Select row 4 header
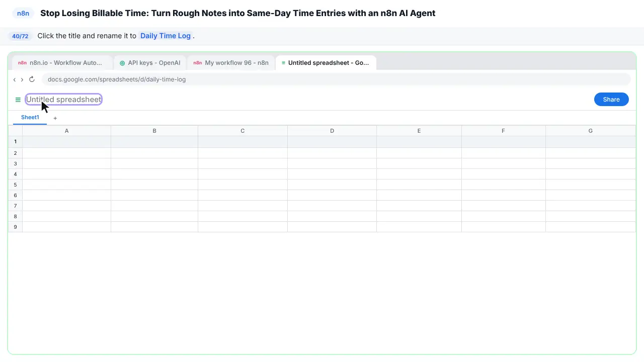The height and width of the screenshot is (362, 644). (15, 174)
